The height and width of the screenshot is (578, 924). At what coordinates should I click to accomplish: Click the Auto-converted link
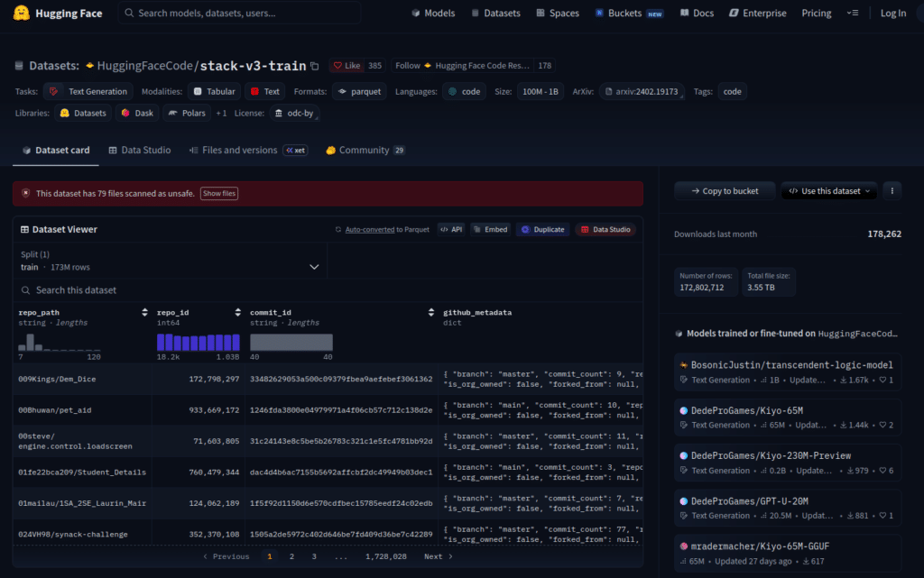[x=369, y=230]
